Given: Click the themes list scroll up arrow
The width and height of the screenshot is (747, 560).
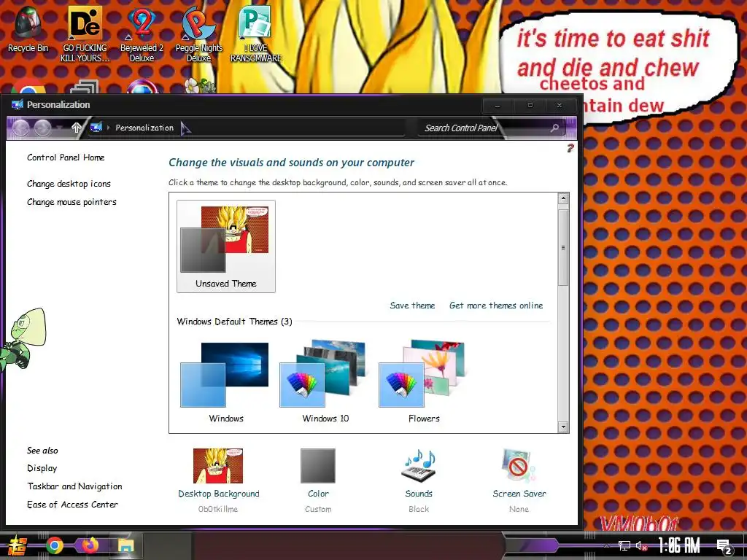Looking at the screenshot, I should (x=563, y=198).
